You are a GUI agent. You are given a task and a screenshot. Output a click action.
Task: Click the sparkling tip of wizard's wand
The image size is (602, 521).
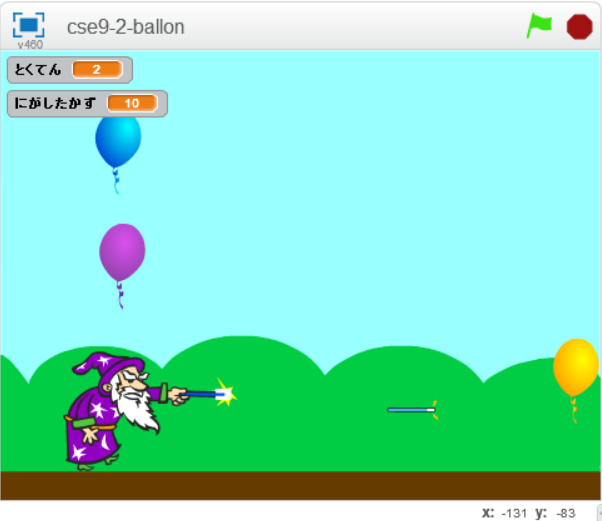click(225, 393)
